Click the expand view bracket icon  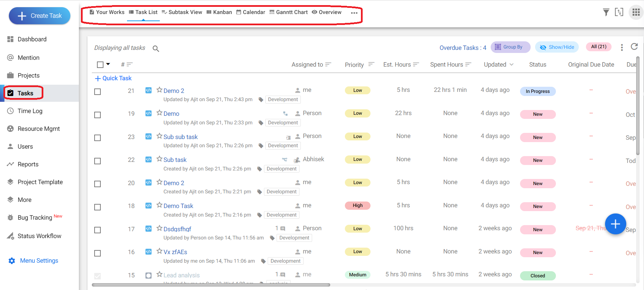click(x=619, y=12)
